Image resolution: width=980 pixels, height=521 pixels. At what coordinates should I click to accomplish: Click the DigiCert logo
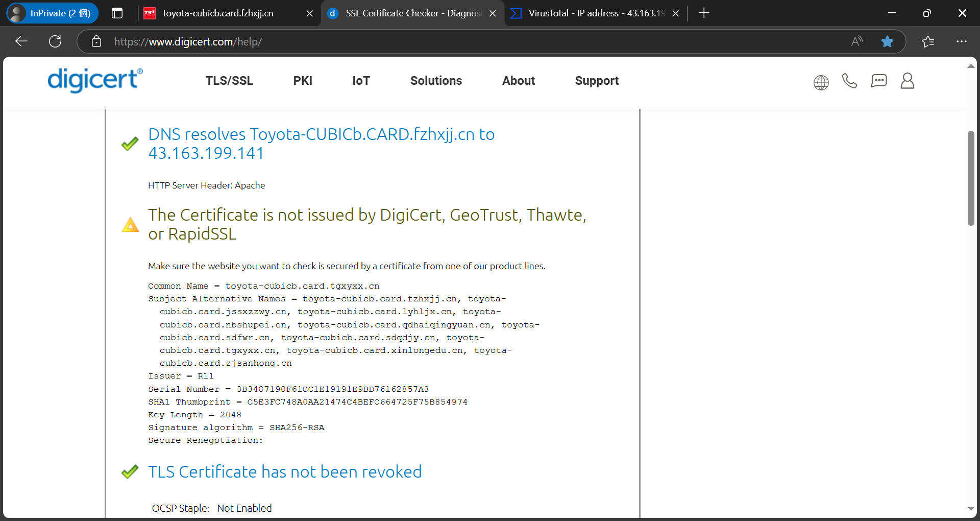point(95,80)
